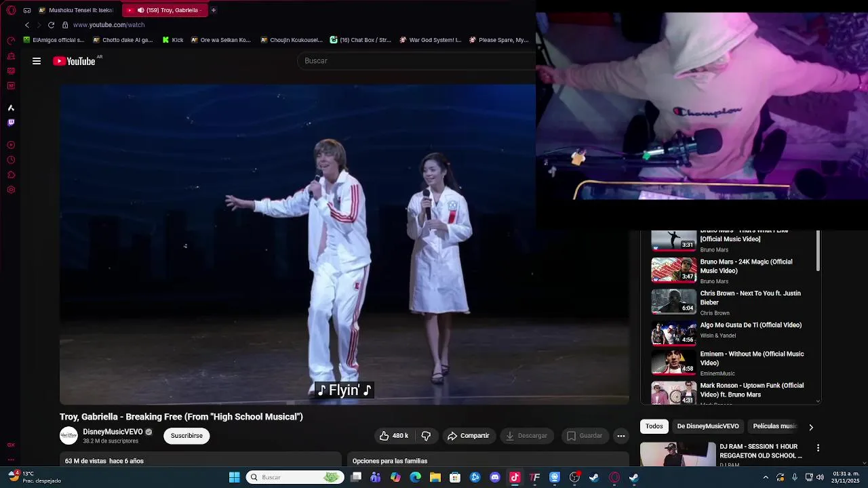Open File Explorer from taskbar
The image size is (868, 488).
[x=435, y=477]
